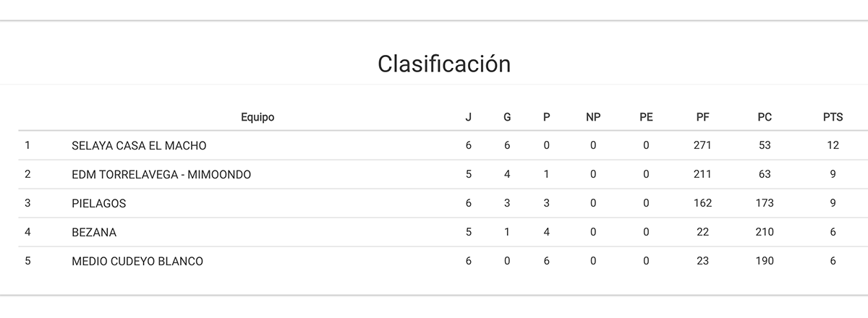Open EDM TORRELAVEGA - MIMOONDO team
The width and height of the screenshot is (868, 318).
(161, 175)
